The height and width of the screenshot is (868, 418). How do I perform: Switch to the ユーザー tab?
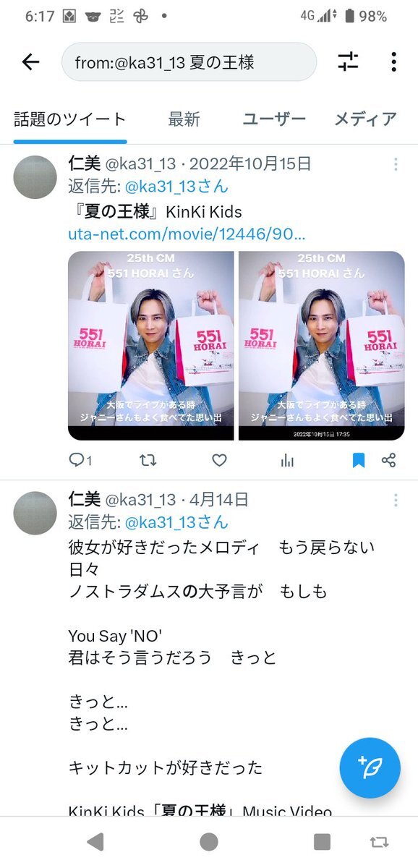(274, 119)
